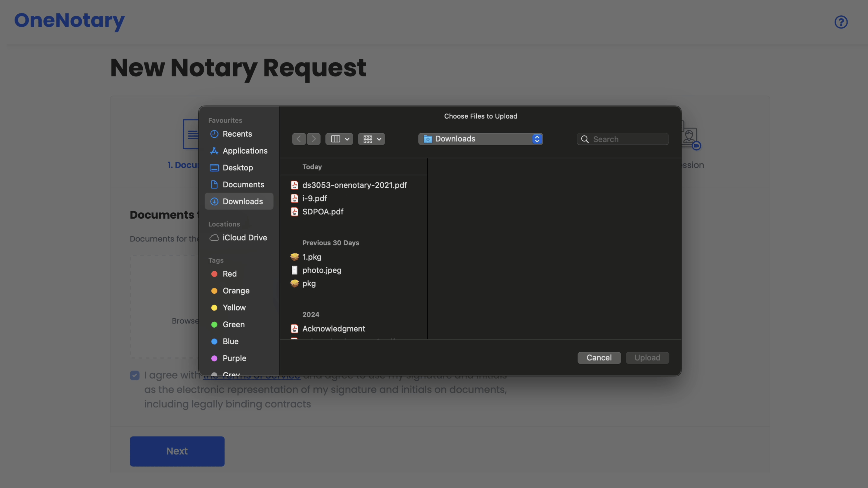
Task: Select the SDPOA.pdf file
Action: [x=323, y=212]
